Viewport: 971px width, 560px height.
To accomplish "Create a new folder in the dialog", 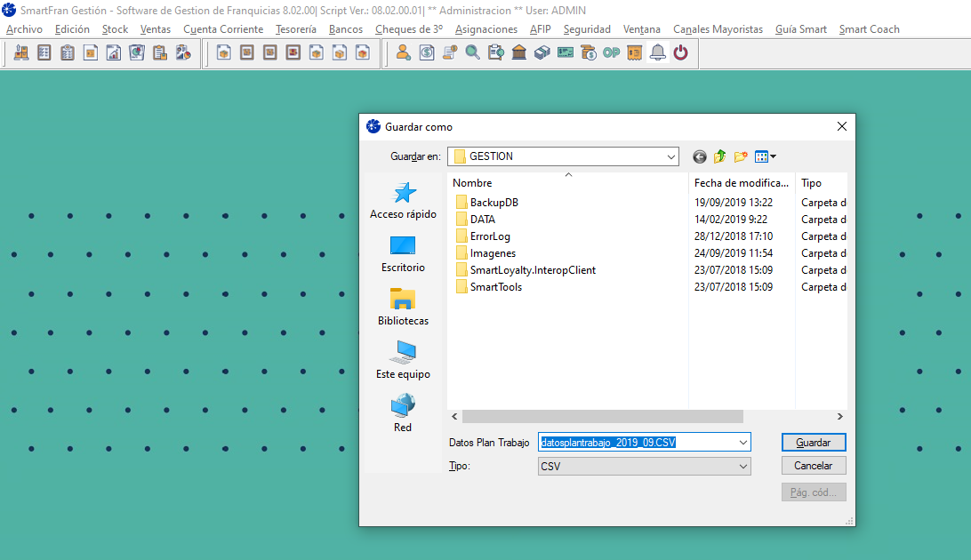I will (740, 156).
